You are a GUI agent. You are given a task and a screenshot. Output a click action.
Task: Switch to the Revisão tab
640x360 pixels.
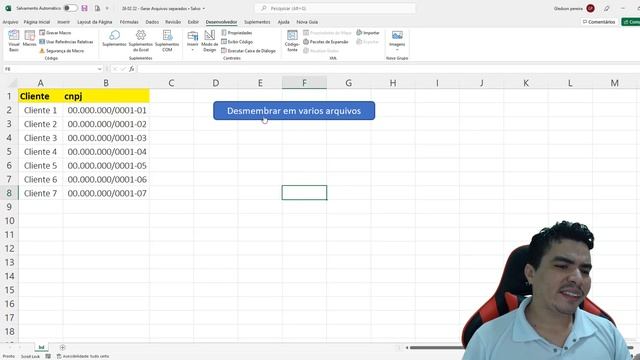(x=173, y=22)
